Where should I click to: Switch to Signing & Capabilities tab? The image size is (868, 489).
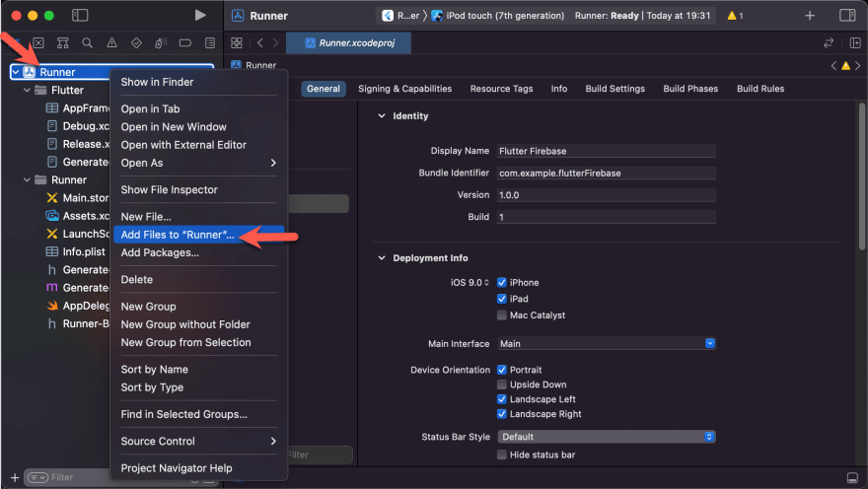404,89
